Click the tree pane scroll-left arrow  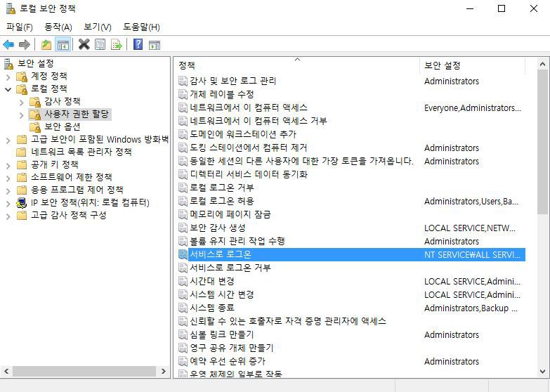click(x=6, y=371)
